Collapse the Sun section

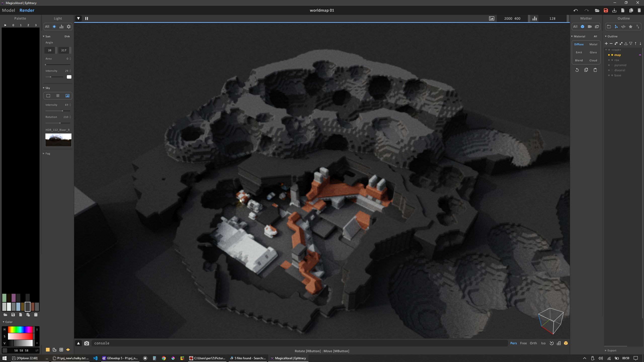(44, 36)
